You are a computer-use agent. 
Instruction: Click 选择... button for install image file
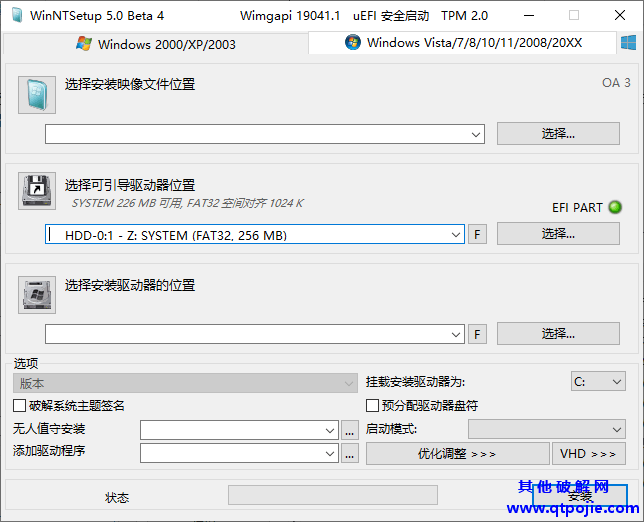[x=558, y=133]
